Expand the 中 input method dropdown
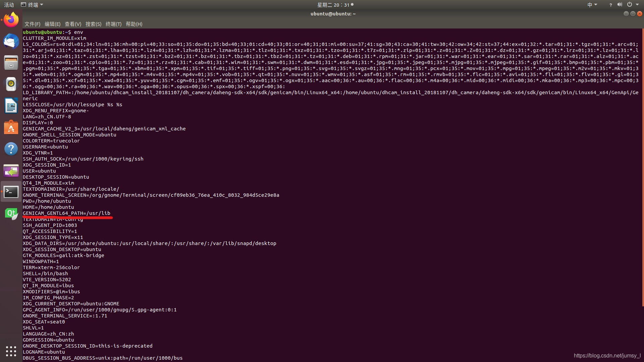Screen dimensions: 644x362 592,5
